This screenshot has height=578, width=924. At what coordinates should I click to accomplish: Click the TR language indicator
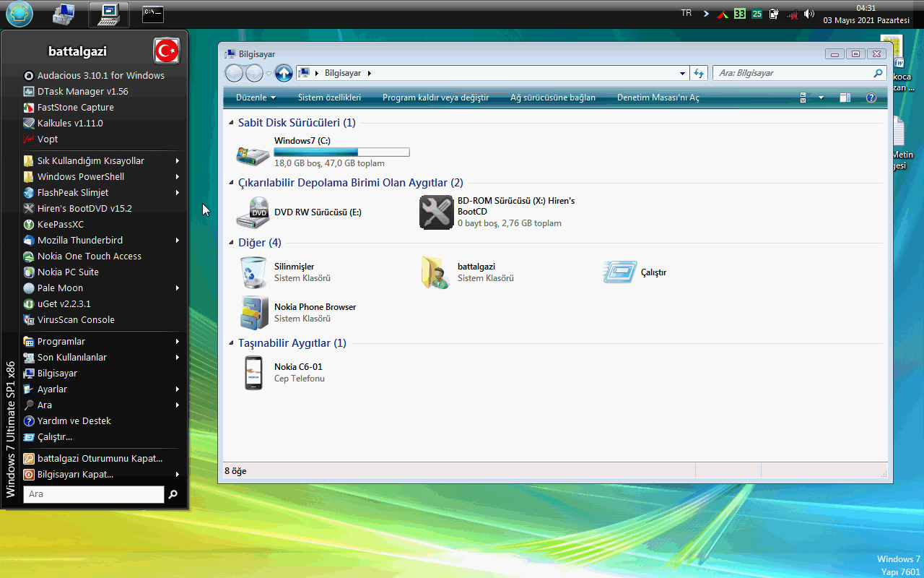(686, 13)
